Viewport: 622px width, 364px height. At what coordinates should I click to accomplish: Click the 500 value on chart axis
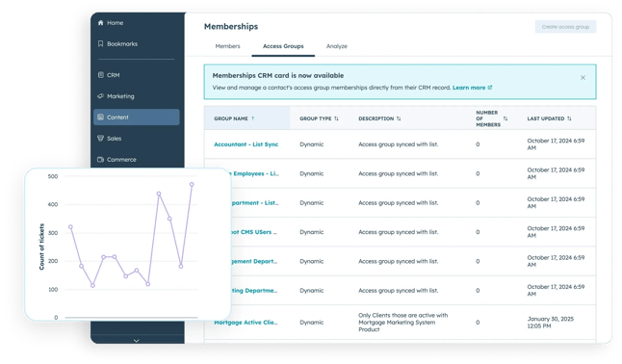click(x=53, y=176)
